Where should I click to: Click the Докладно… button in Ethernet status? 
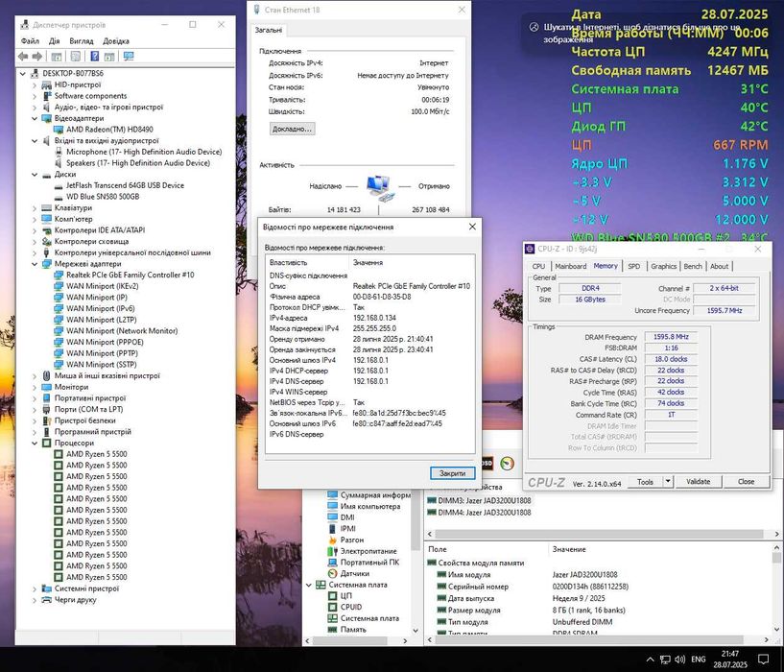tap(292, 129)
